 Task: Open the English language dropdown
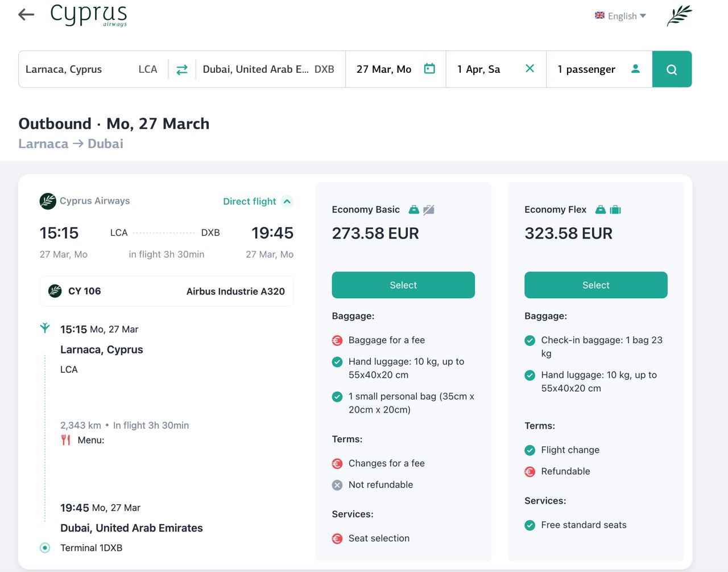621,16
